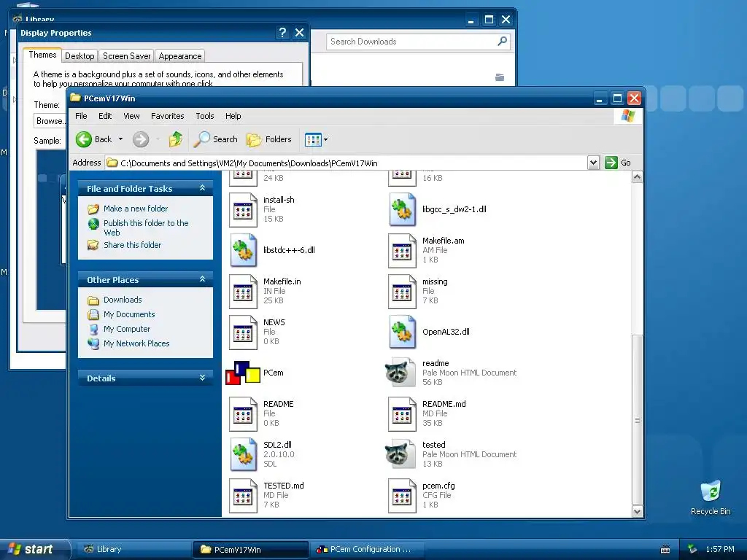Open the Views dropdown arrow
The image size is (747, 560).
point(326,140)
